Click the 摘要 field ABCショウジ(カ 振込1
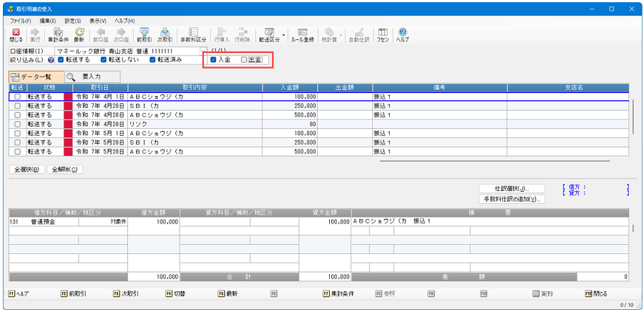The height and width of the screenshot is (312, 644). 489,222
